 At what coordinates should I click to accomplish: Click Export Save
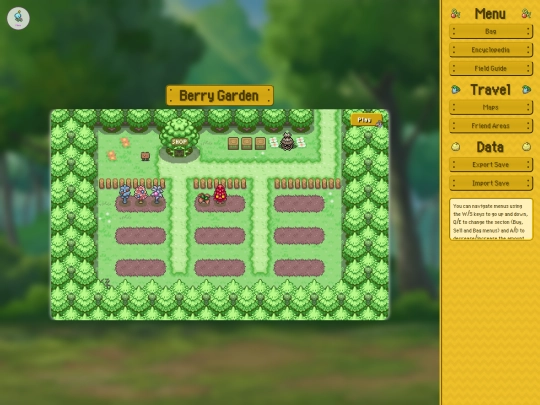[491, 165]
